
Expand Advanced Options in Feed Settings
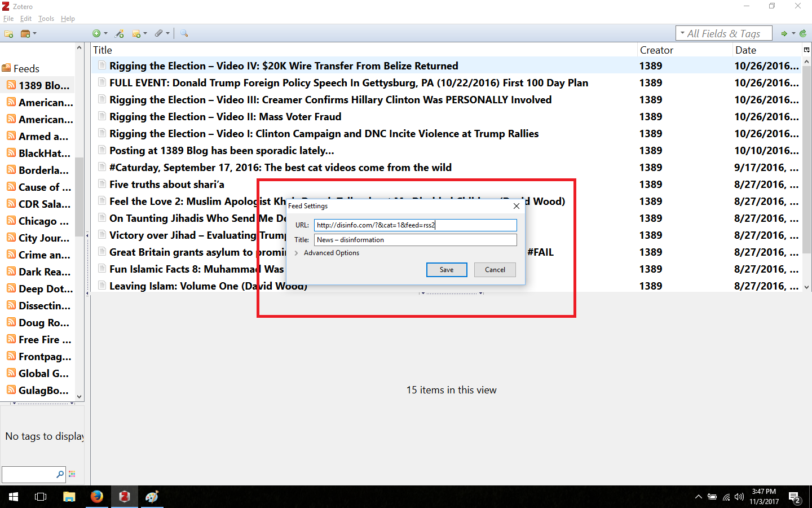coord(327,253)
